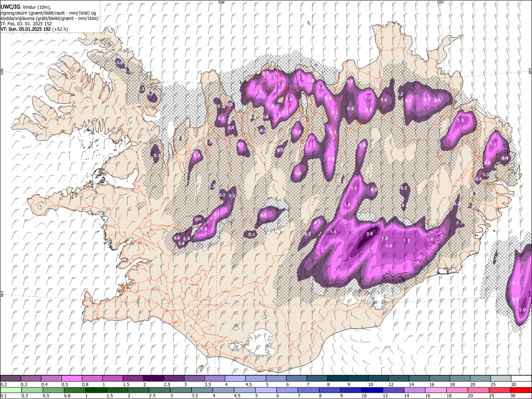Click the "15W" longitude label
532x399 pixels.
[440, 2]
